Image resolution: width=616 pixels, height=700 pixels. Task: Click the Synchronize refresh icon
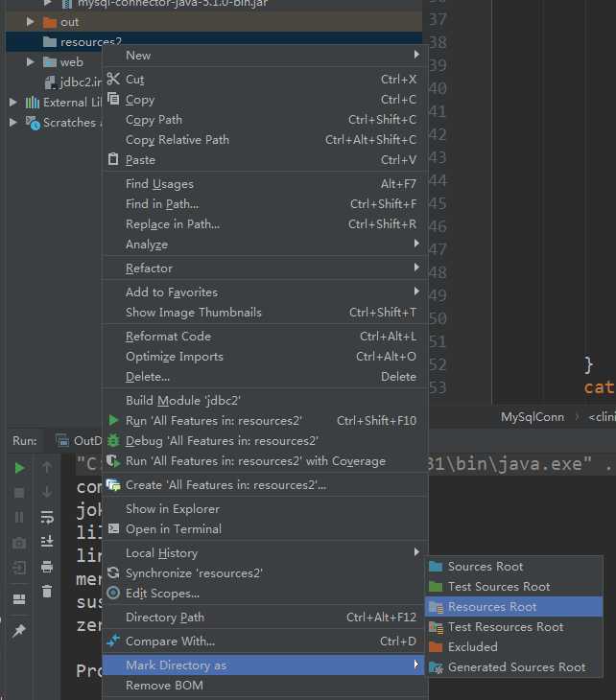(x=113, y=572)
